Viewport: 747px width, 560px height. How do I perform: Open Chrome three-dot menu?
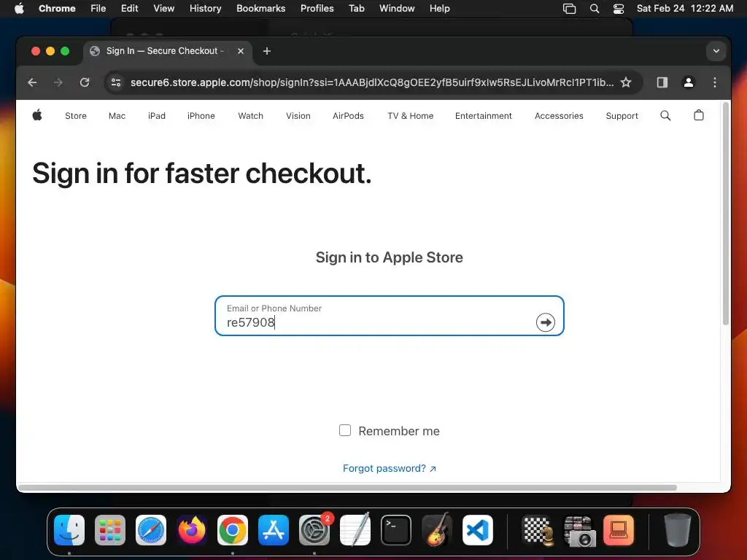pos(715,82)
